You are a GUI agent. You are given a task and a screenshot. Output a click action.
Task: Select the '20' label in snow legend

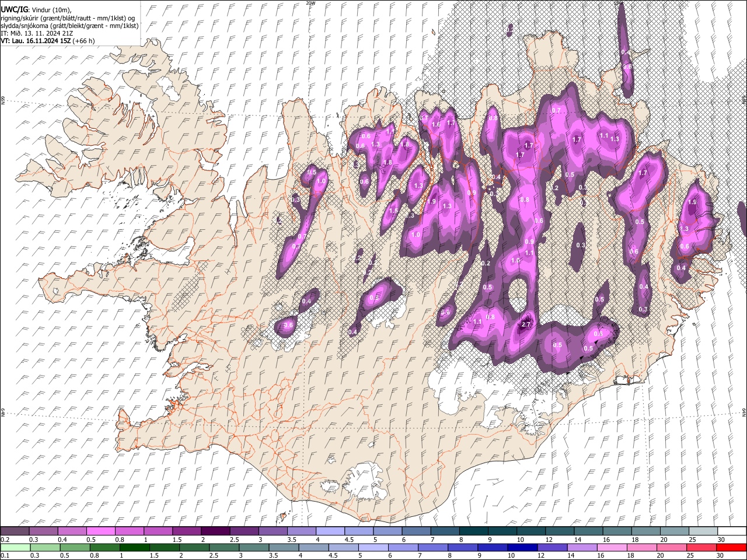pos(664,539)
